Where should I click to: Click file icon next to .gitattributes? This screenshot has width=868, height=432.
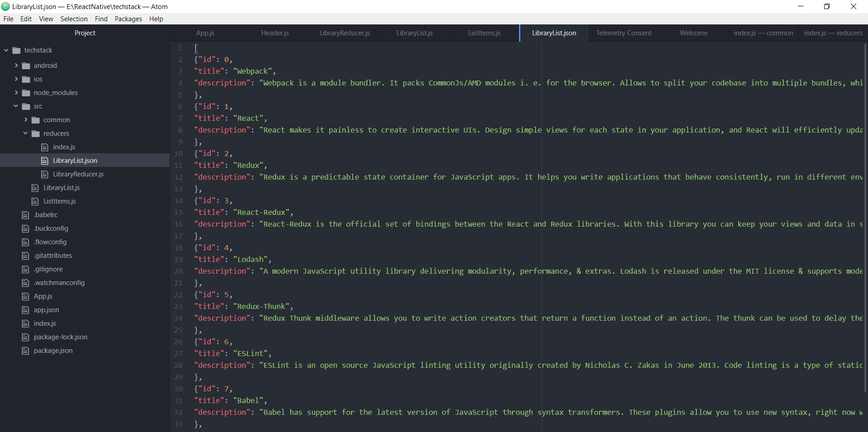26,256
